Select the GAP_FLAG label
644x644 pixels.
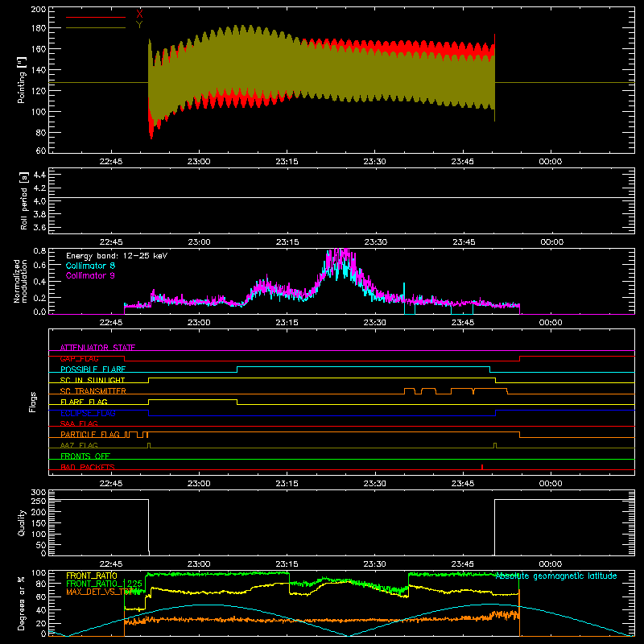(x=79, y=358)
